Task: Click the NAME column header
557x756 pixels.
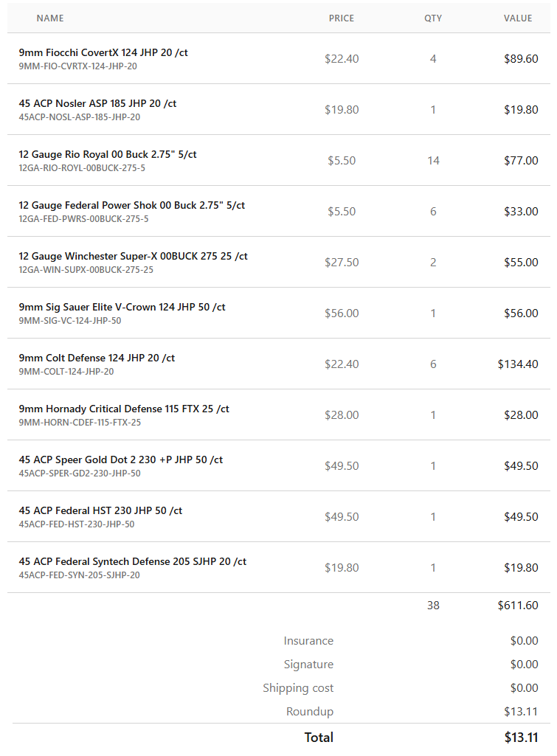Action: [x=50, y=18]
